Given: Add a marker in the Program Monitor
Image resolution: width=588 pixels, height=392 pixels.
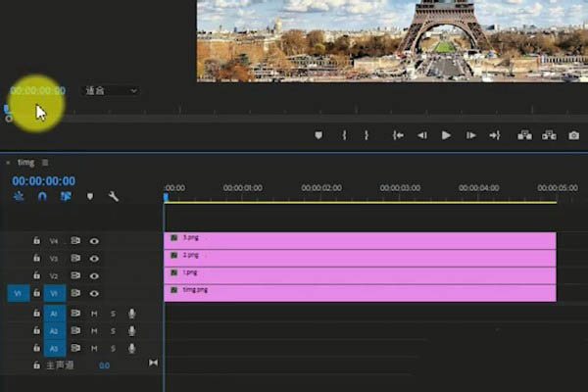Looking at the screenshot, I should pos(318,135).
